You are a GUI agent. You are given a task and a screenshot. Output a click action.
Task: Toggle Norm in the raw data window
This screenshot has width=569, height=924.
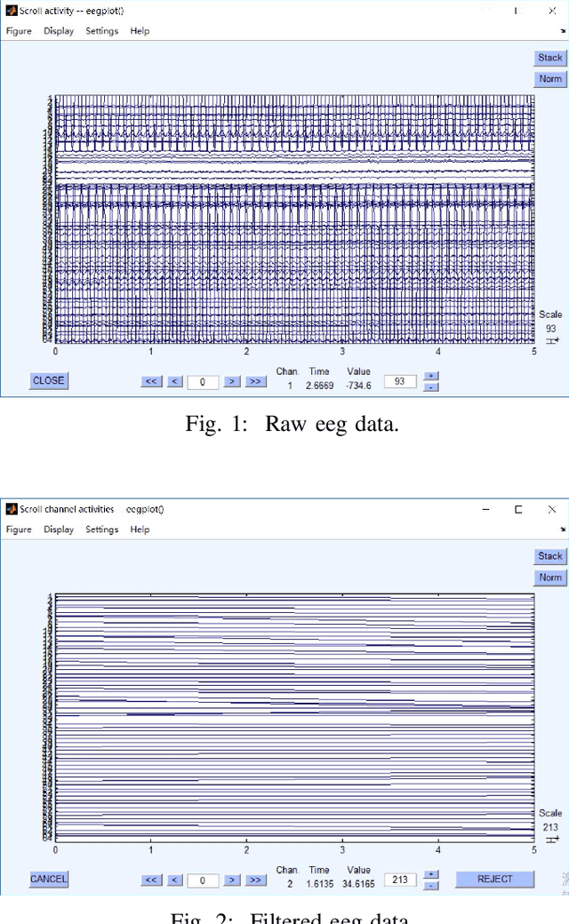(550, 79)
